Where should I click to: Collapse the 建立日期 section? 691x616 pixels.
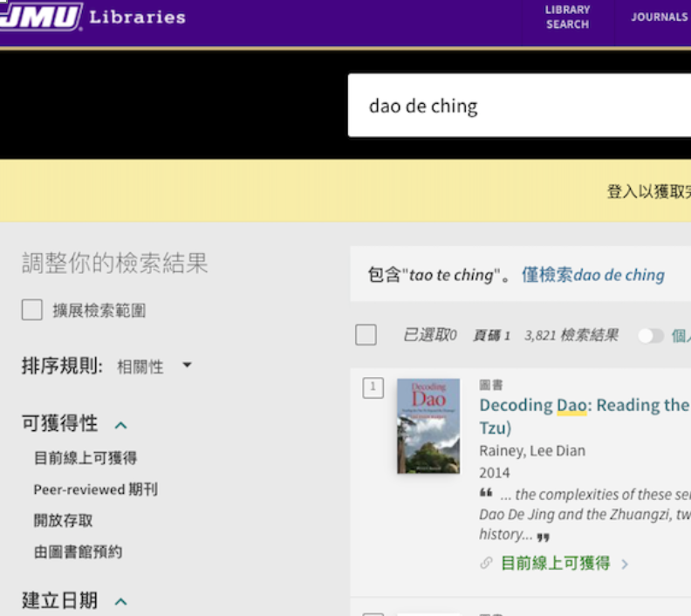(120, 601)
